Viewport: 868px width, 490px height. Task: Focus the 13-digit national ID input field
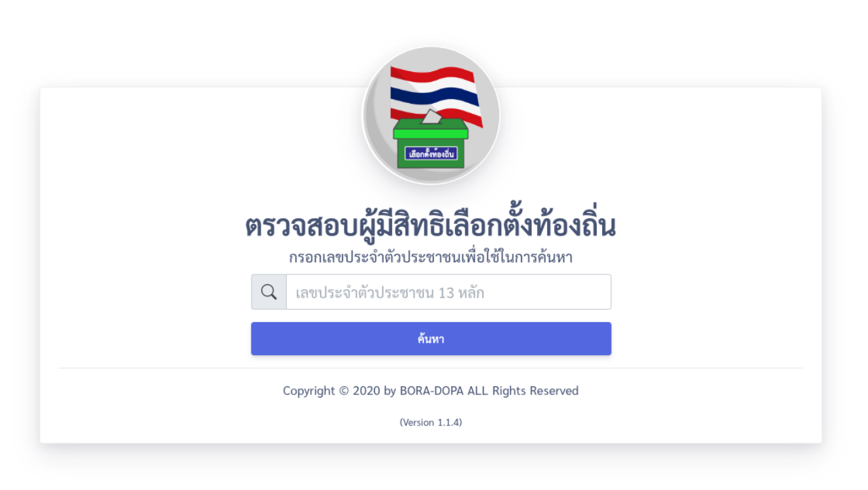tap(448, 292)
